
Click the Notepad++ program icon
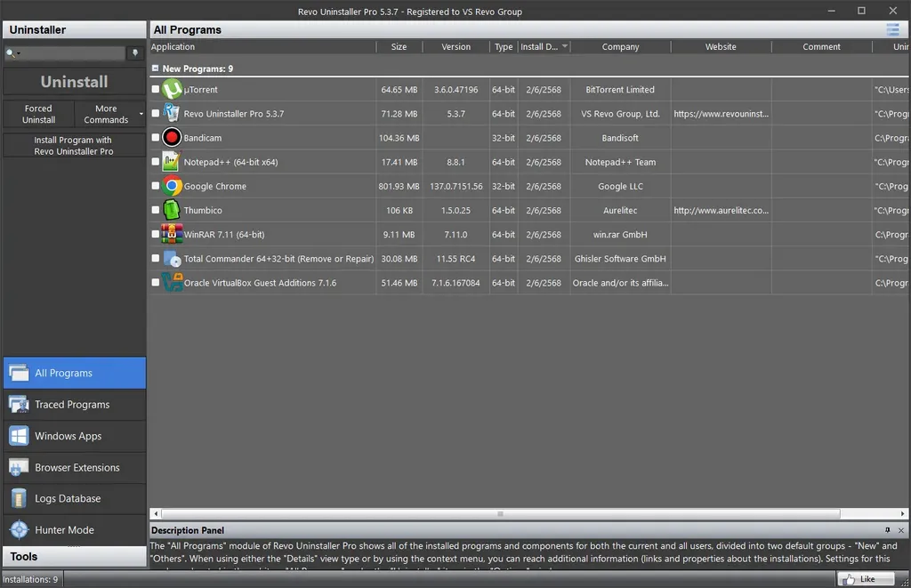pos(171,162)
